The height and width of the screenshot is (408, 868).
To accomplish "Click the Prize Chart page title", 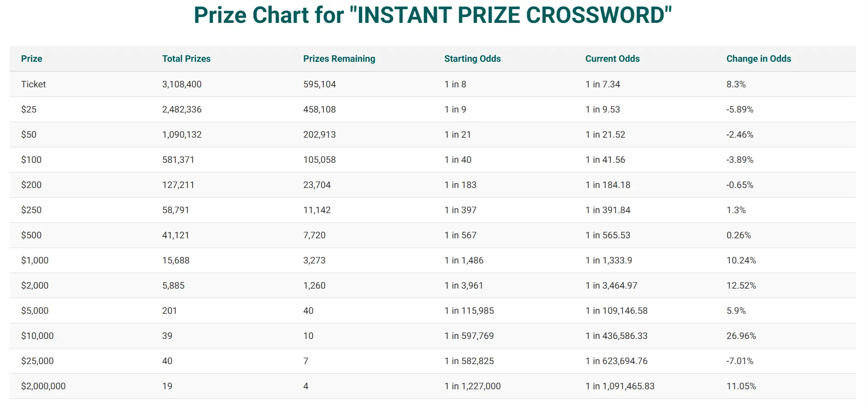I will point(433,15).
